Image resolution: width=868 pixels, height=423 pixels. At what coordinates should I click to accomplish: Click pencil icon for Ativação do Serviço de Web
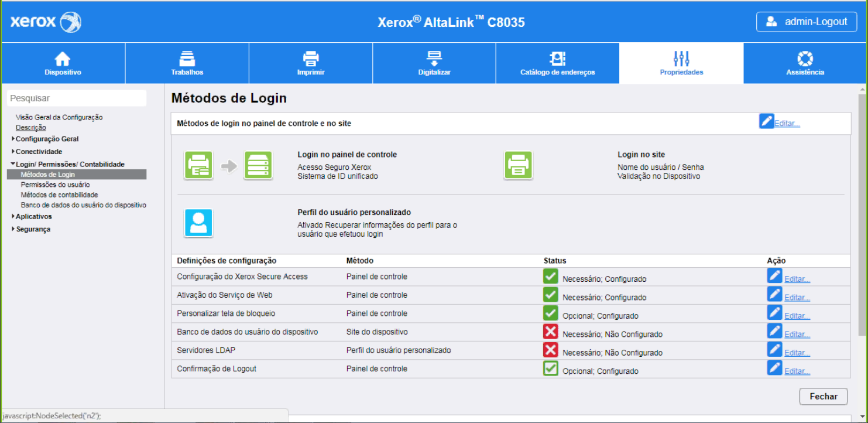click(x=774, y=294)
